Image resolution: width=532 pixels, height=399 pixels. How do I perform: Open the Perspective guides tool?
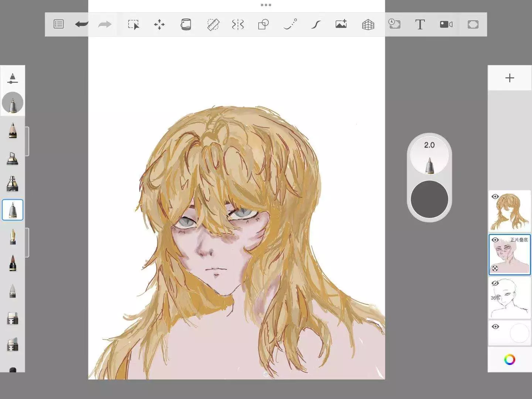(x=368, y=24)
